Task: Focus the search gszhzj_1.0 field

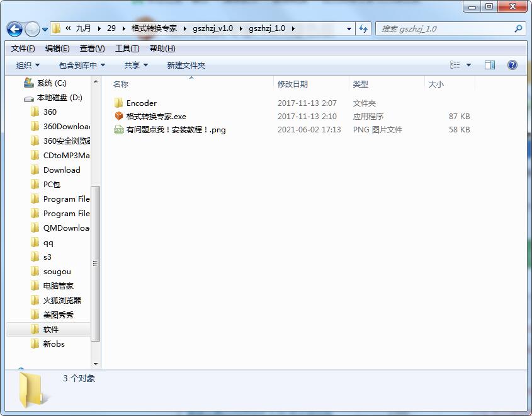Action: pyautogui.click(x=450, y=29)
